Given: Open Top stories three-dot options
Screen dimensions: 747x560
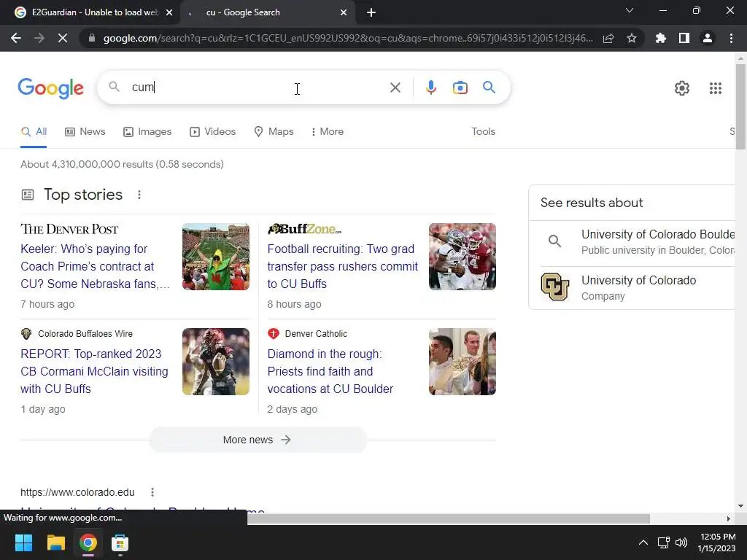Looking at the screenshot, I should (x=139, y=195).
